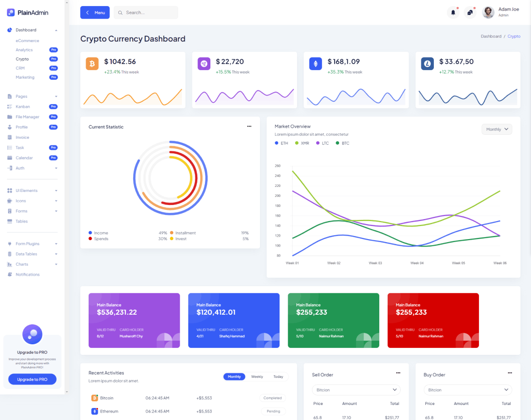Click the orange Bitcoin card icon

[92, 64]
